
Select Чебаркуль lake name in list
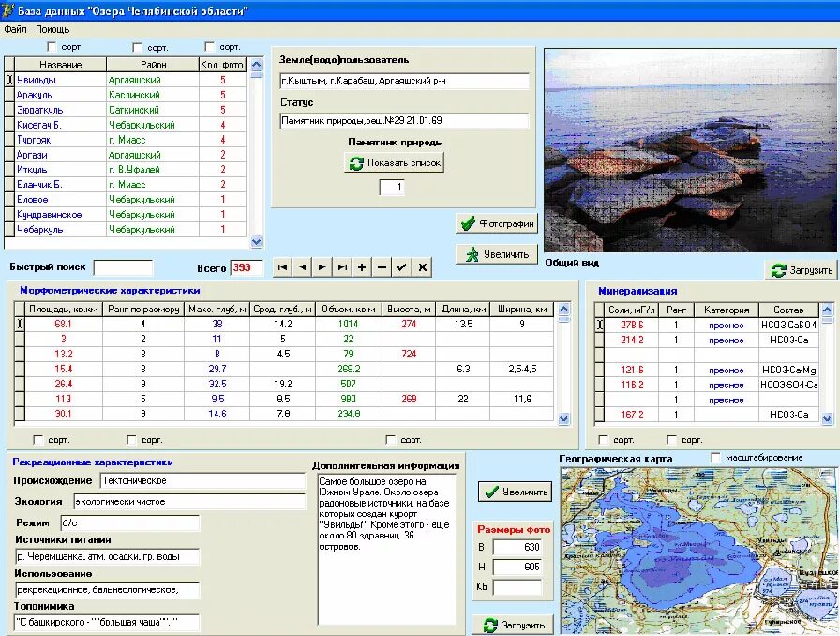point(40,230)
